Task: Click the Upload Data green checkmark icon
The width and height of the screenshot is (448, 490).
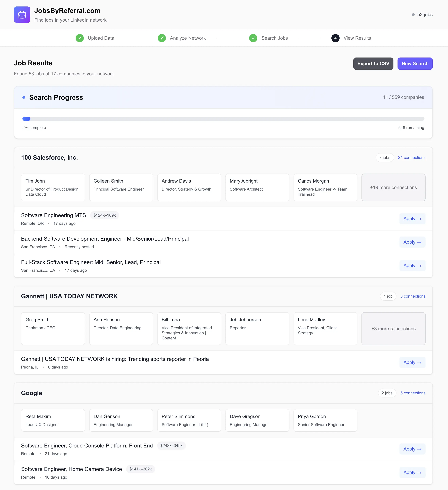Action: click(80, 38)
